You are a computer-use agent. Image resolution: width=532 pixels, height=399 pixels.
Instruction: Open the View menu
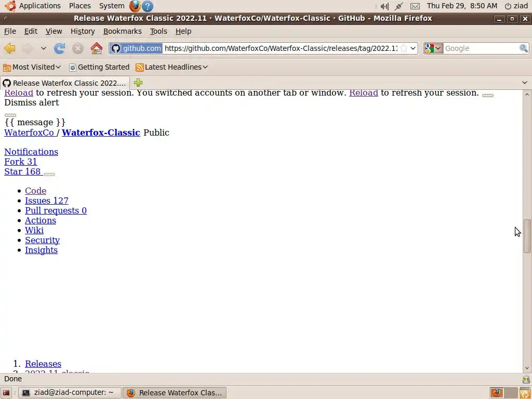point(54,31)
